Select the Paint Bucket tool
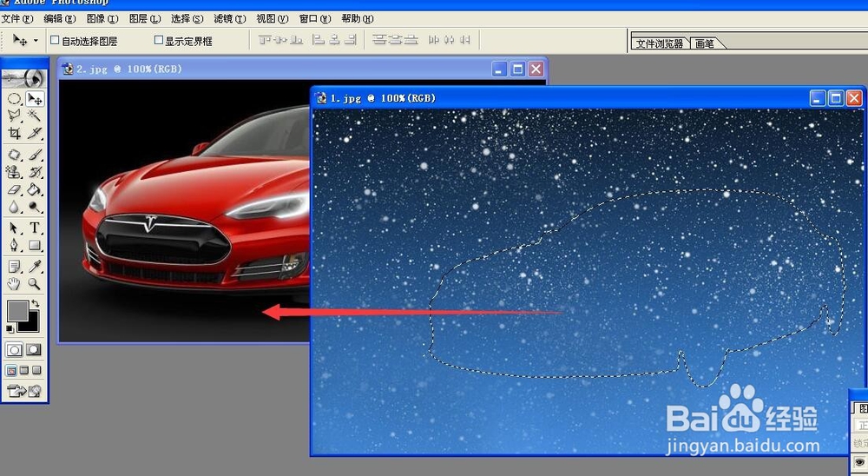The image size is (868, 476). click(x=35, y=189)
